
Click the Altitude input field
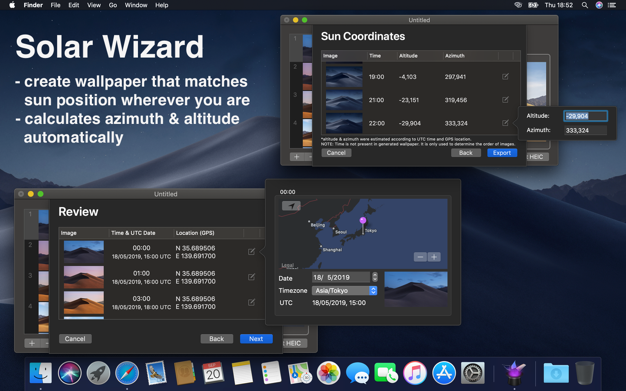click(585, 116)
